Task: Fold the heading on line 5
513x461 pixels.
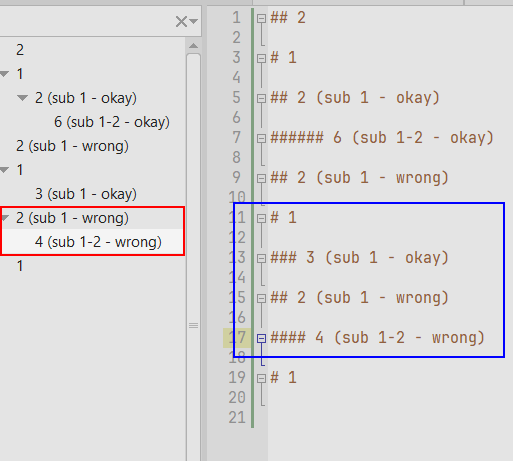Action: coord(262,98)
